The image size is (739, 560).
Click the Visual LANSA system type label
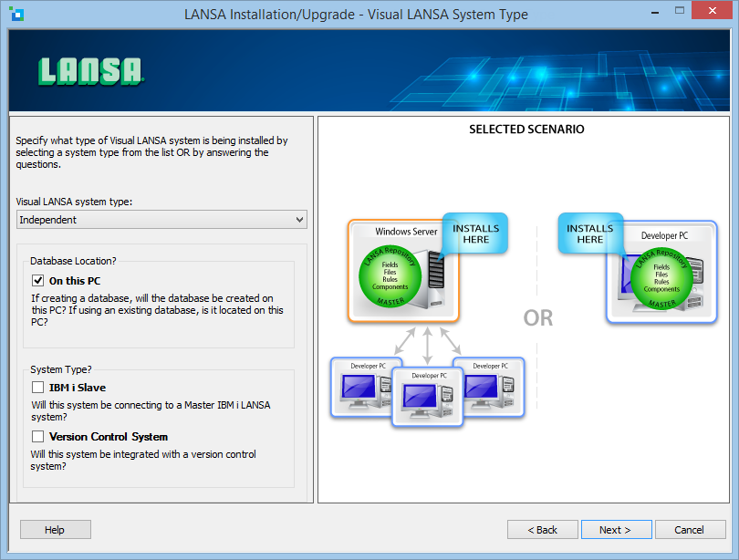point(74,202)
